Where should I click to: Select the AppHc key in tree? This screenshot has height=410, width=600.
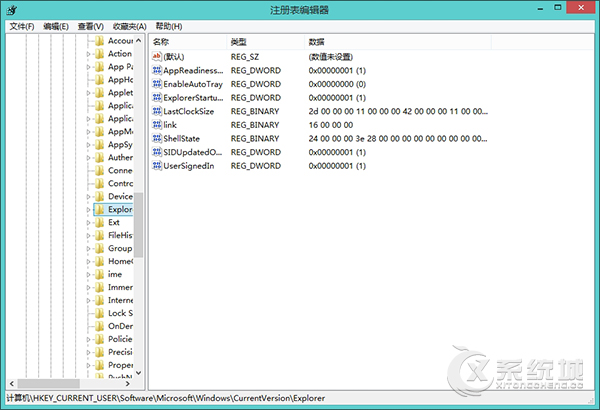point(121,80)
